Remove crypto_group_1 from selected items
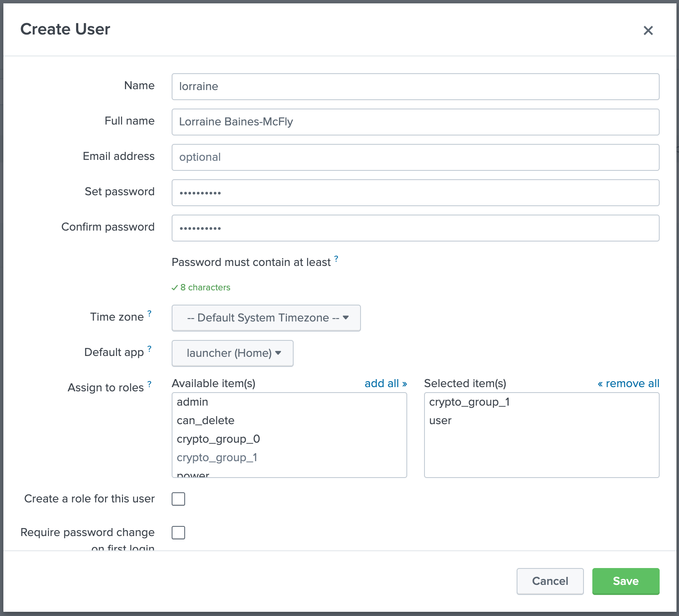Viewport: 679px width, 616px height. pyautogui.click(x=541, y=402)
